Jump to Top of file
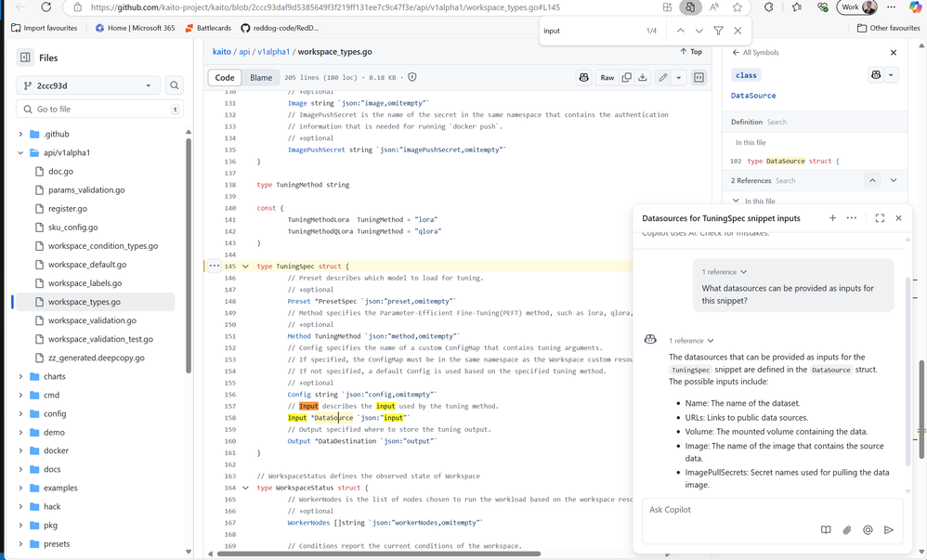 pyautogui.click(x=691, y=52)
